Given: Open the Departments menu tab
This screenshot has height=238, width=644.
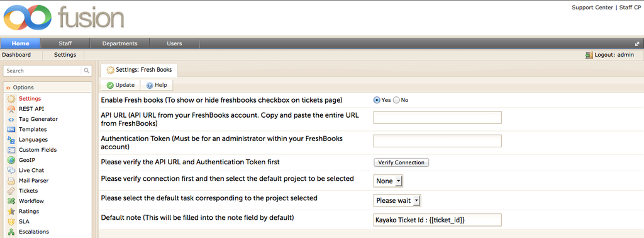Looking at the screenshot, I should [120, 43].
